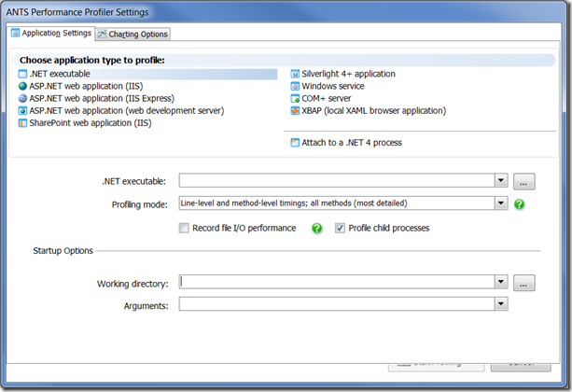Viewport: 572px width, 392px height.
Task: Select .NET executable application type
Action: pos(147,74)
